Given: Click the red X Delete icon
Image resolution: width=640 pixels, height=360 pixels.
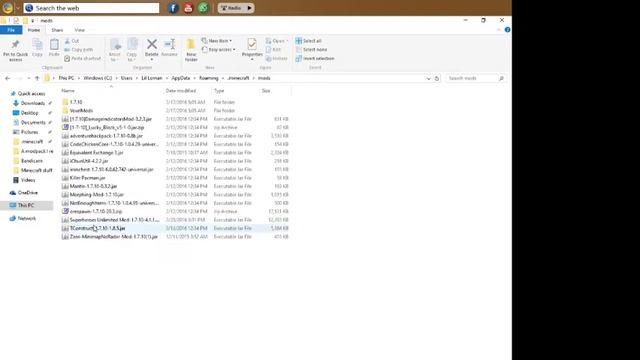Looking at the screenshot, I should click(x=152, y=44).
